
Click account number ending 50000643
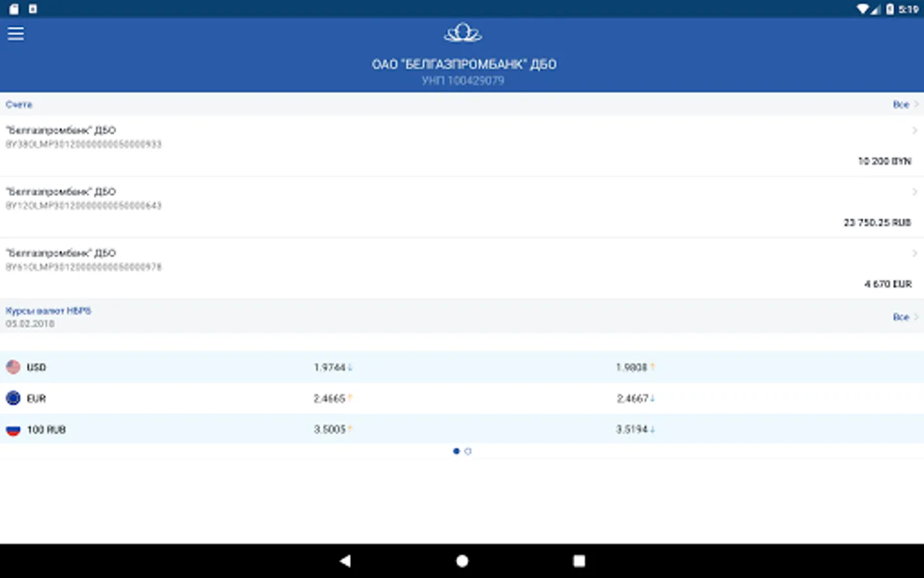pyautogui.click(x=83, y=206)
